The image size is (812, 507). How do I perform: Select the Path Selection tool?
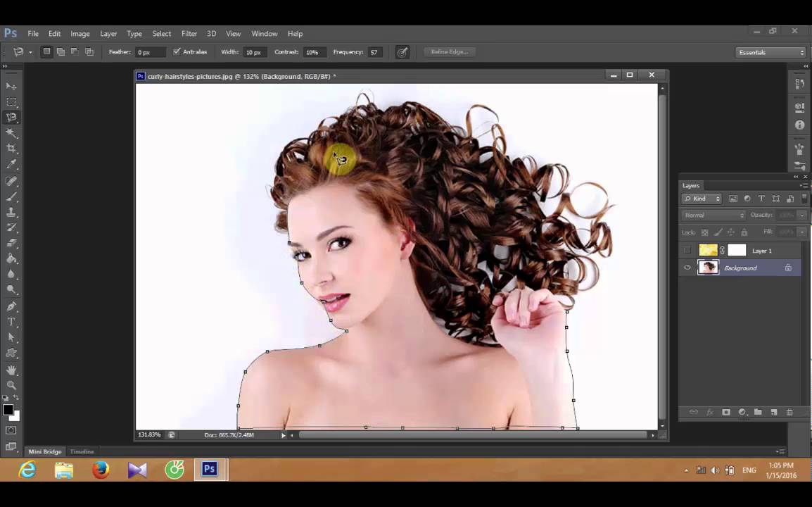point(11,337)
